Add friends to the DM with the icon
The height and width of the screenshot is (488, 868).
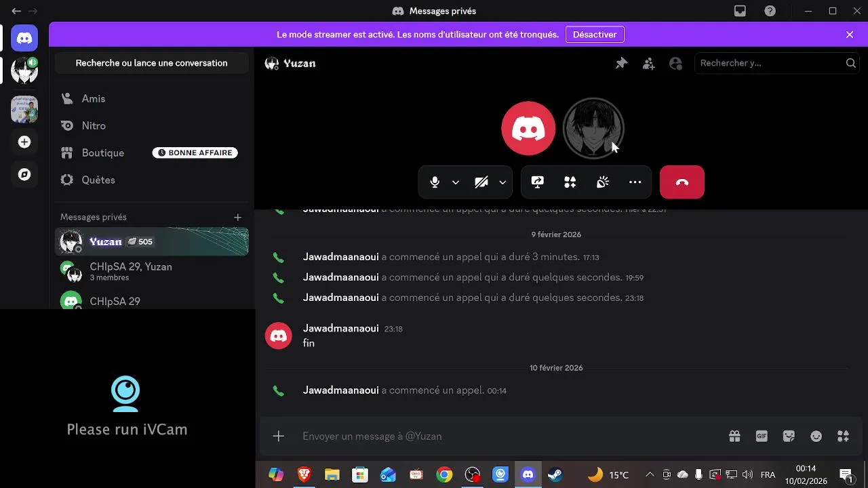pyautogui.click(x=648, y=63)
